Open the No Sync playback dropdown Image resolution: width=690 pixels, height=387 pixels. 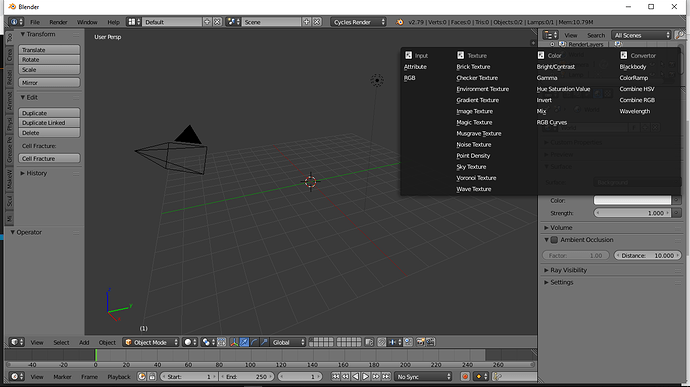coord(423,376)
